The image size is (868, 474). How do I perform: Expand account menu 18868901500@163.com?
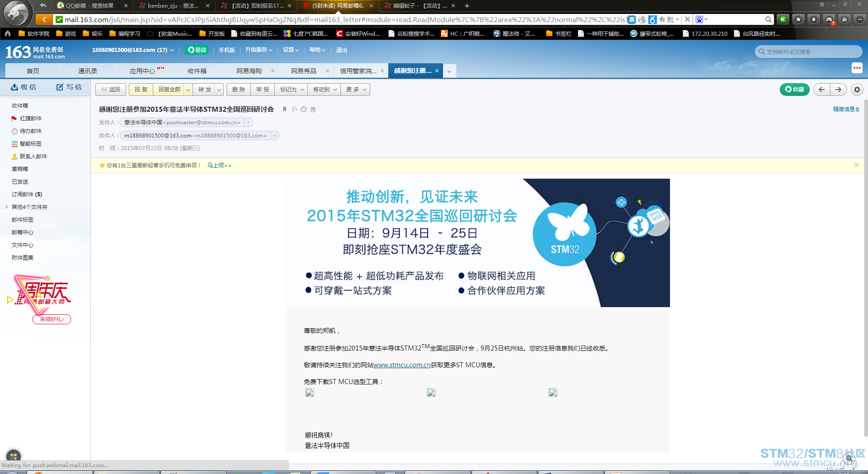tap(132, 50)
